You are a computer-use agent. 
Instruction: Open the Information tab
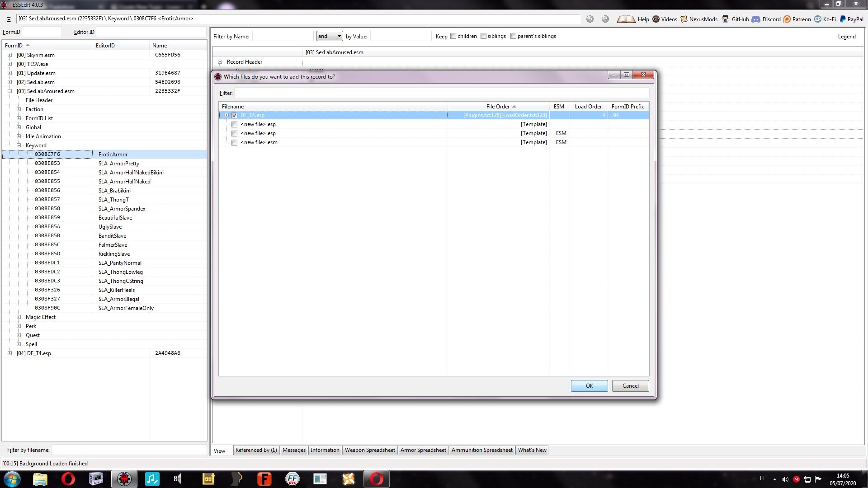tap(325, 450)
